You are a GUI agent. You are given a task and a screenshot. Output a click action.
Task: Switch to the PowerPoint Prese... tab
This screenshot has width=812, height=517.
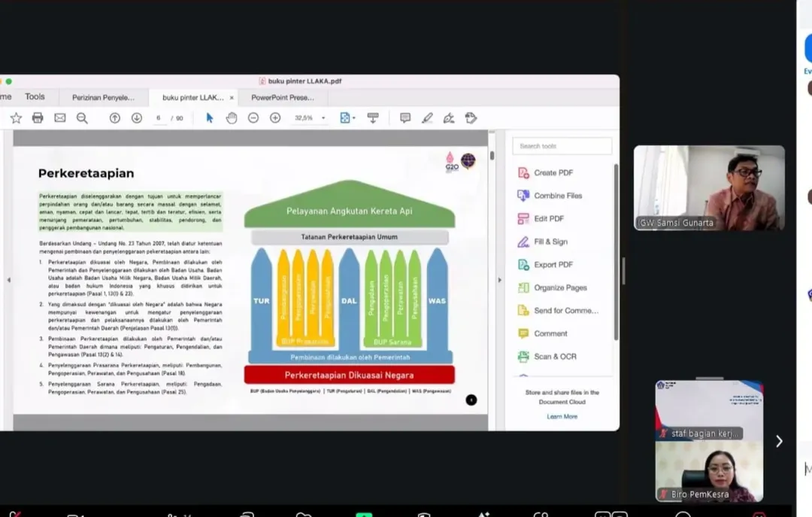[282, 97]
